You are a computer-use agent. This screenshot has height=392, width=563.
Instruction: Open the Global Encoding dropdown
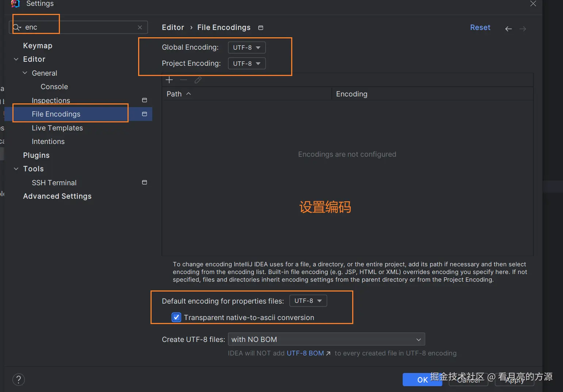pyautogui.click(x=247, y=47)
